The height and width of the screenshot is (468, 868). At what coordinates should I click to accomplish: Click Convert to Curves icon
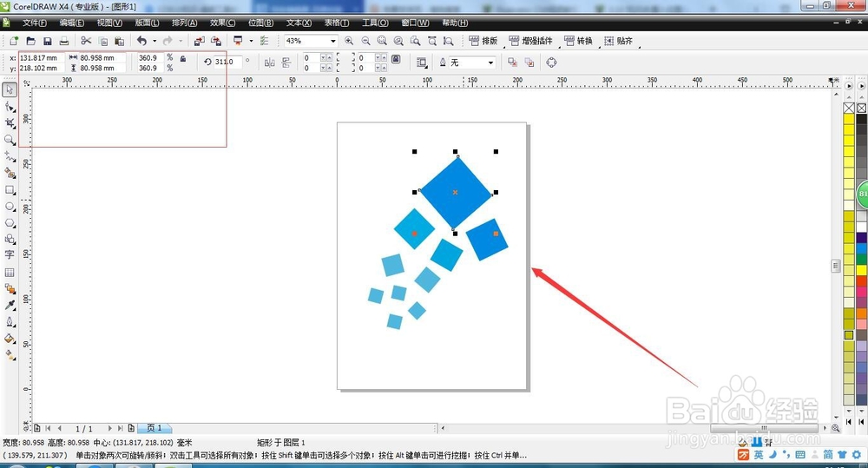pos(551,63)
